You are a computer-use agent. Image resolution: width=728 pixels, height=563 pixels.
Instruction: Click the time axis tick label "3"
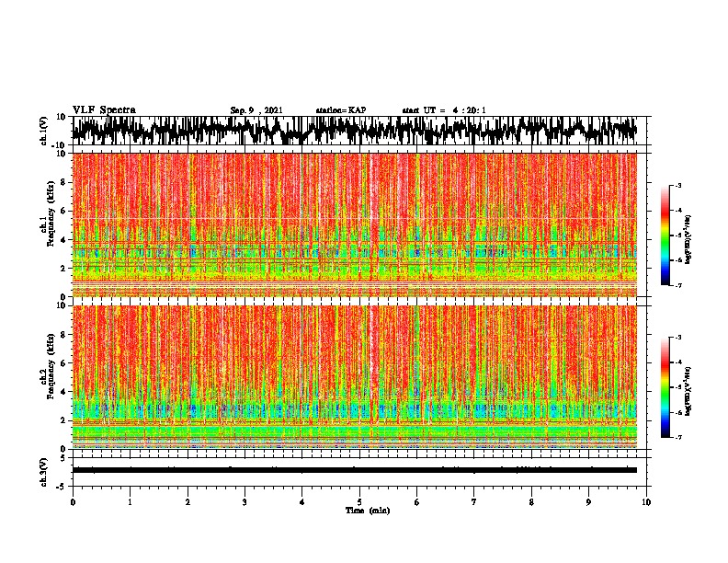(245, 502)
